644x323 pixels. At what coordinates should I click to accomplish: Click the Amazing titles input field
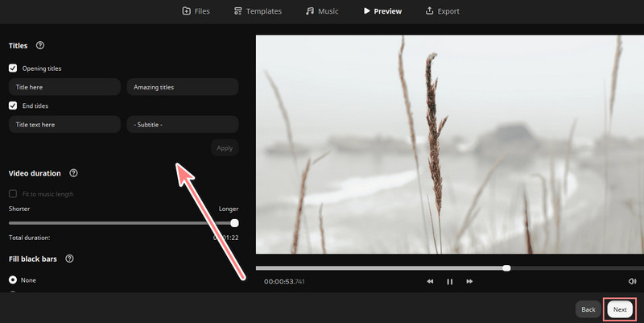183,87
